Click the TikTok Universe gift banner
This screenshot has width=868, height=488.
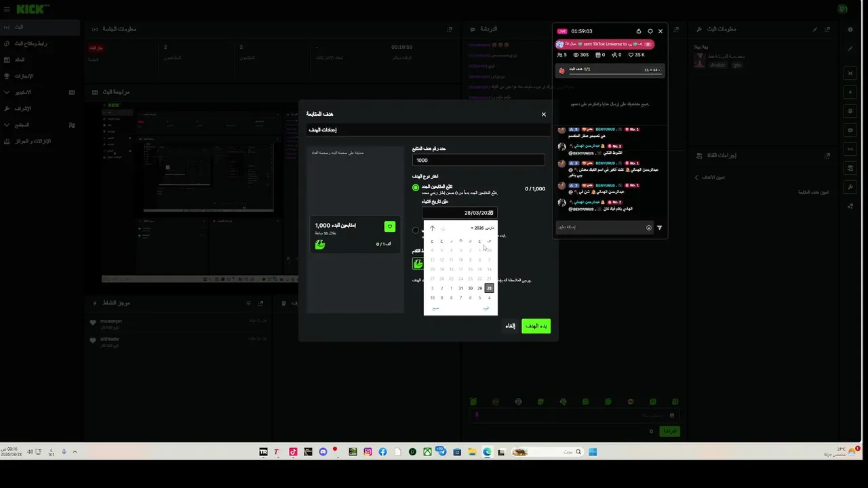coord(605,44)
